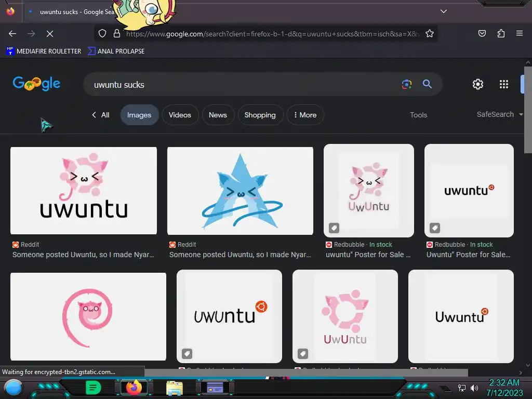This screenshot has width=532, height=399.
Task: Open the Tools filter button
Action: 418,115
